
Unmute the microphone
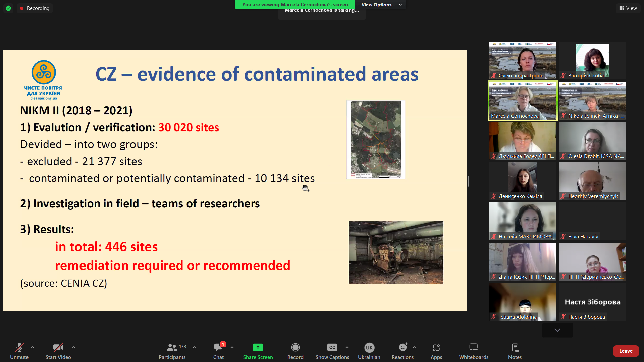(19, 348)
